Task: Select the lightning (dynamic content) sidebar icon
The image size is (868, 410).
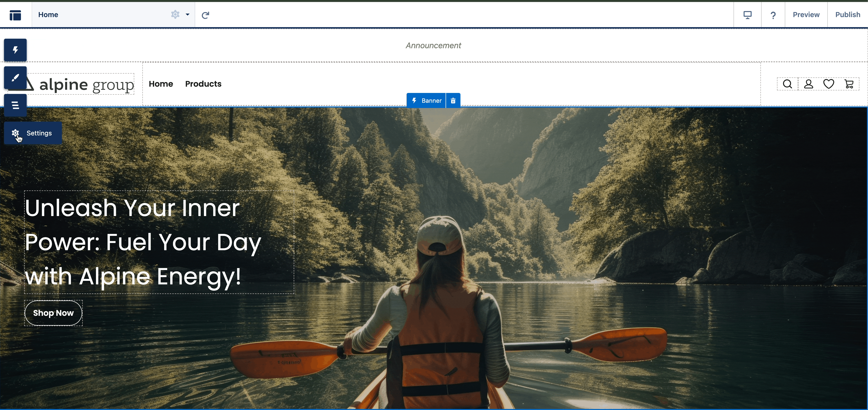Action: [x=15, y=50]
